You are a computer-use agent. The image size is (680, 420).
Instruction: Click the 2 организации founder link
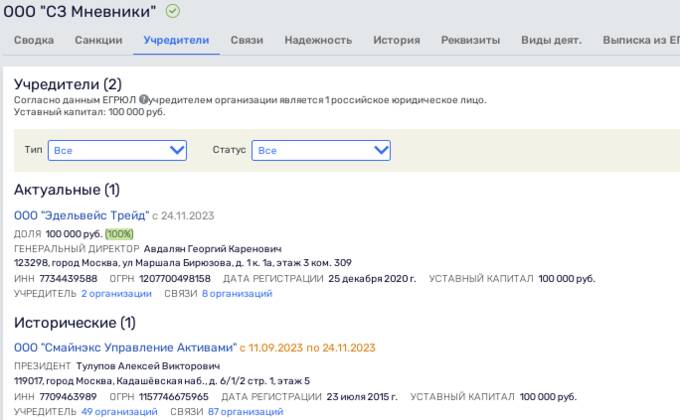[116, 293]
